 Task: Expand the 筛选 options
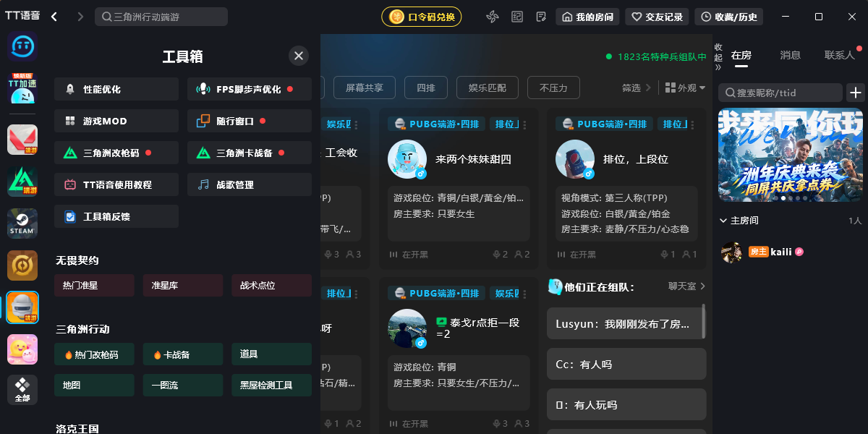[x=637, y=88]
